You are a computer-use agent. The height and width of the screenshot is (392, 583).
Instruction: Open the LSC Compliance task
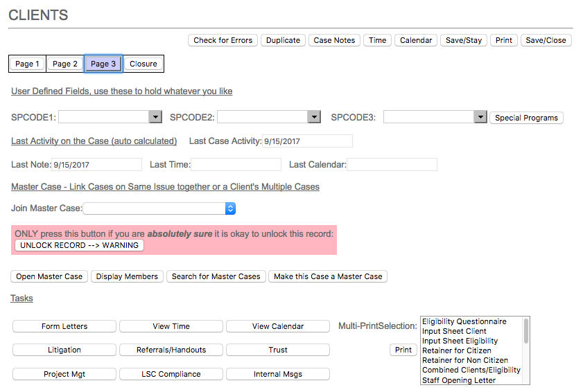point(171,374)
